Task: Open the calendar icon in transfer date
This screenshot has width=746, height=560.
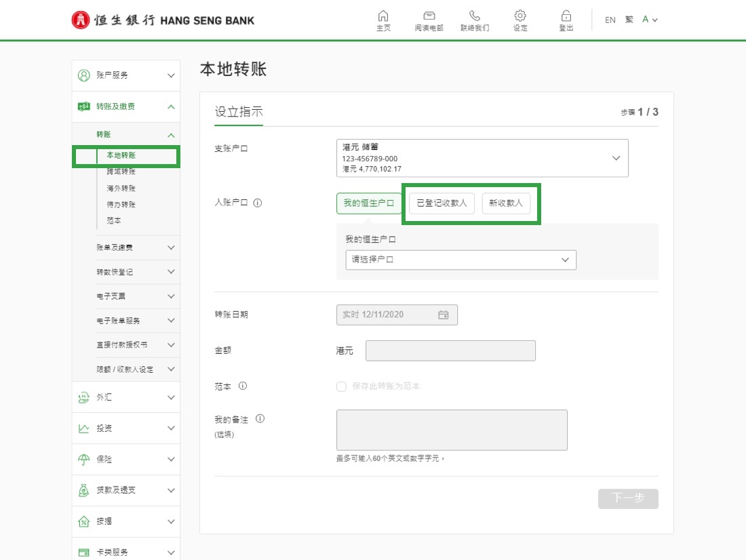Action: click(444, 315)
